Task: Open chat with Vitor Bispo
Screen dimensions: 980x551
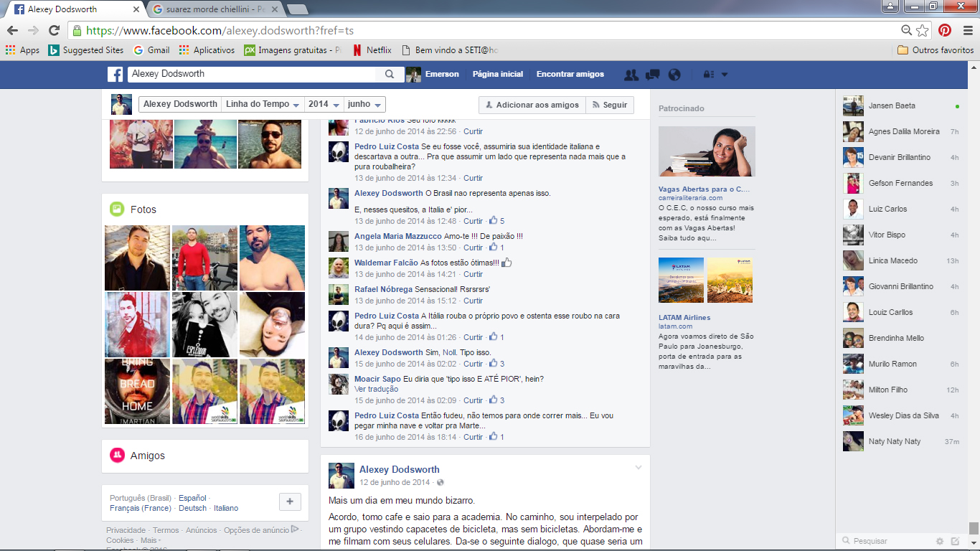Action: coord(901,235)
